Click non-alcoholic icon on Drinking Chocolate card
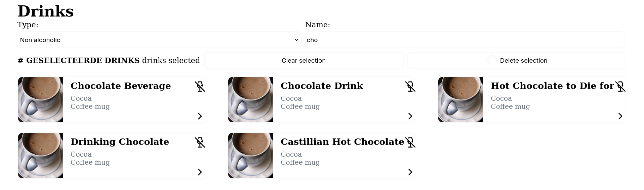Screen dimensions: 644x190 coord(200,142)
